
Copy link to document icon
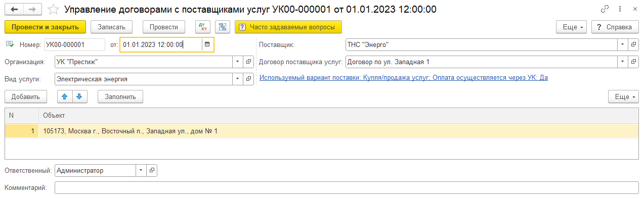[605, 9]
